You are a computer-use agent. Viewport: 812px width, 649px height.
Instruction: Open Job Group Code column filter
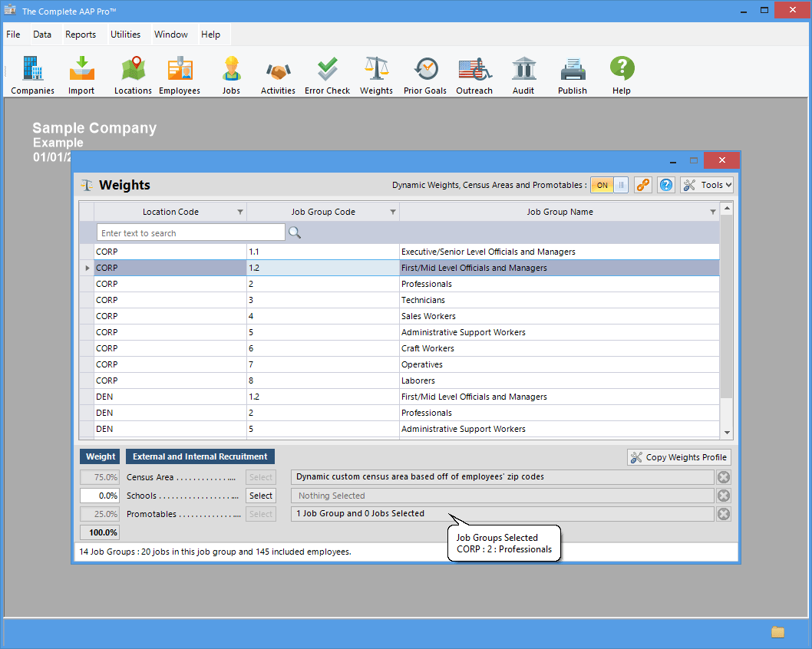(x=392, y=212)
